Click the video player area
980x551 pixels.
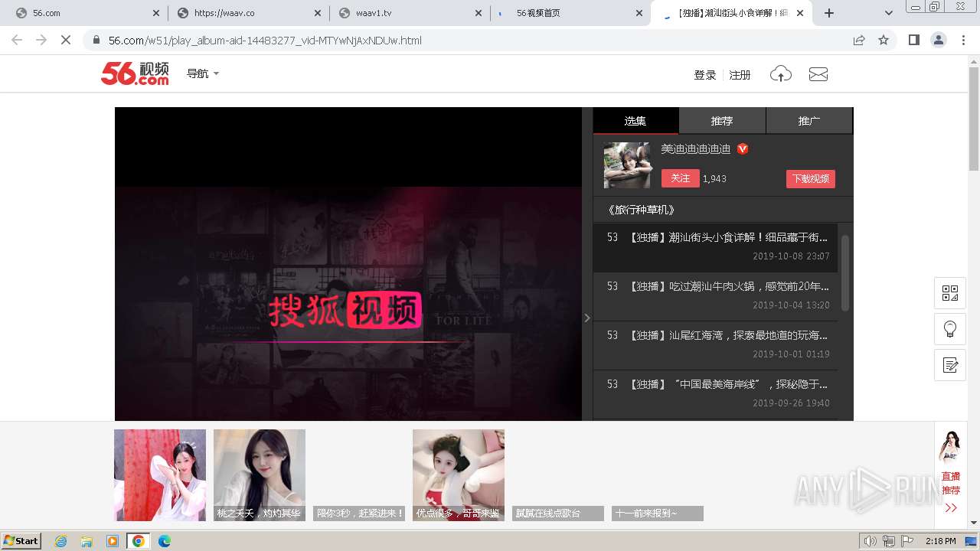(348, 264)
